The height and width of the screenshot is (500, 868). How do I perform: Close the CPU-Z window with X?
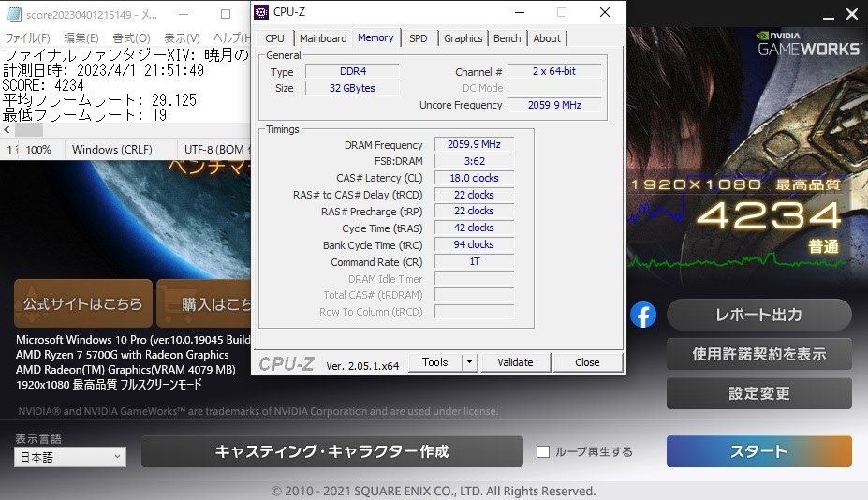(x=605, y=12)
